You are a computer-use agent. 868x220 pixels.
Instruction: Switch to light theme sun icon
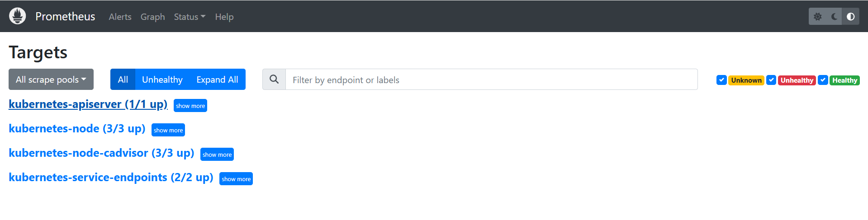pyautogui.click(x=817, y=17)
